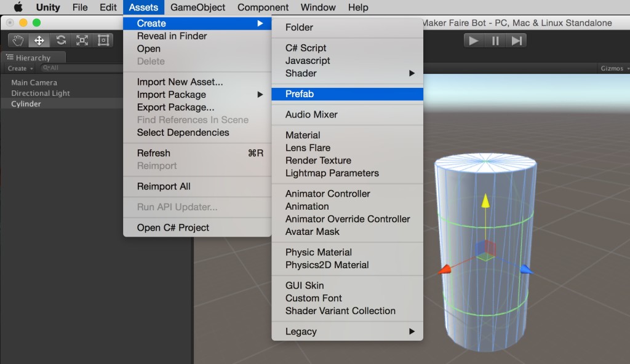Open the Apple menu
Screen dimensions: 630x364
[x=18, y=7]
